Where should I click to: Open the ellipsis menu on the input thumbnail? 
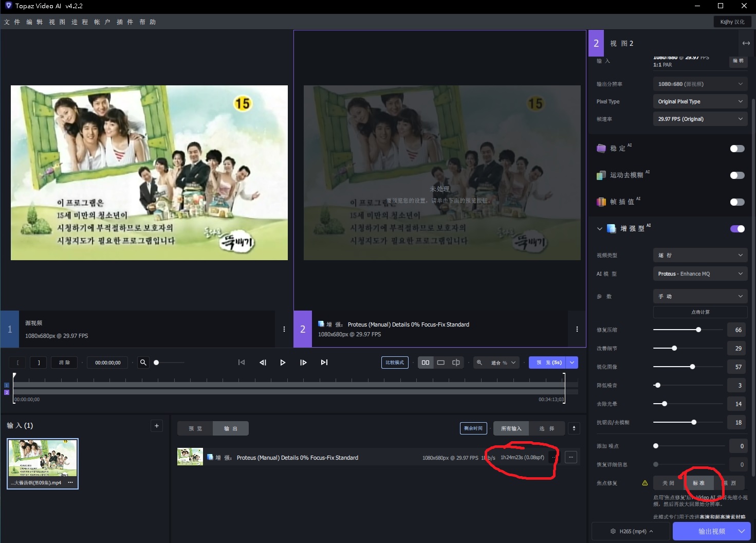click(x=70, y=482)
